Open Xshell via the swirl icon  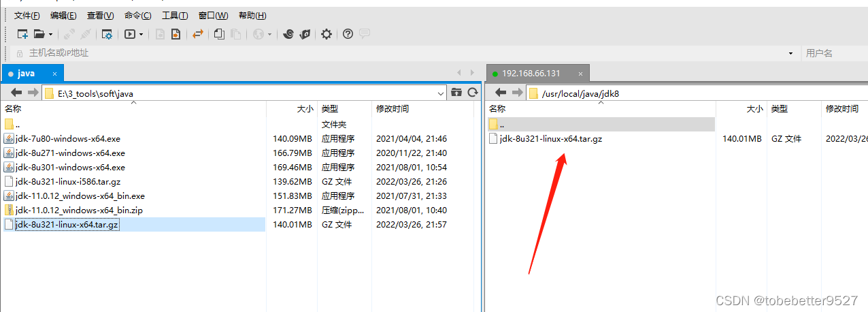point(288,34)
